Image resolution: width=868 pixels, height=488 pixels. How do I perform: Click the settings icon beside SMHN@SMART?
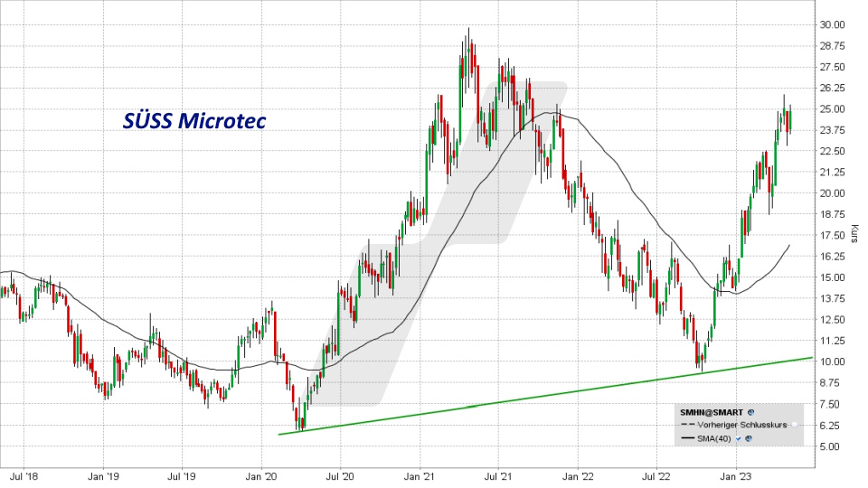750,412
